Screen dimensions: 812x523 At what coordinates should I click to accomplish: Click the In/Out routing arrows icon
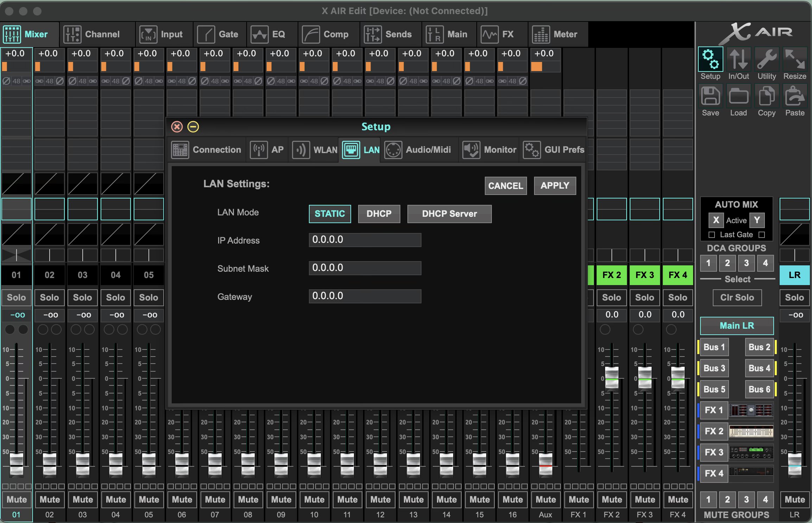coord(738,59)
